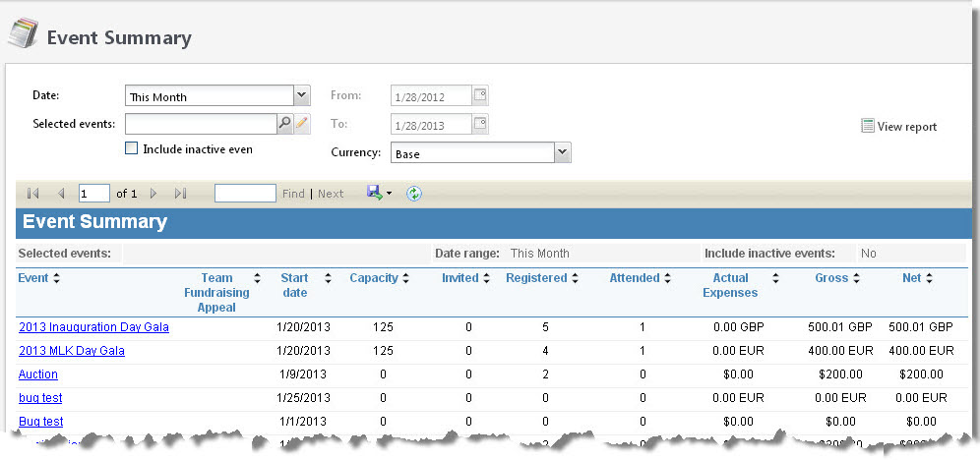Click the Find text search box
This screenshot has width=980, height=460.
click(245, 194)
